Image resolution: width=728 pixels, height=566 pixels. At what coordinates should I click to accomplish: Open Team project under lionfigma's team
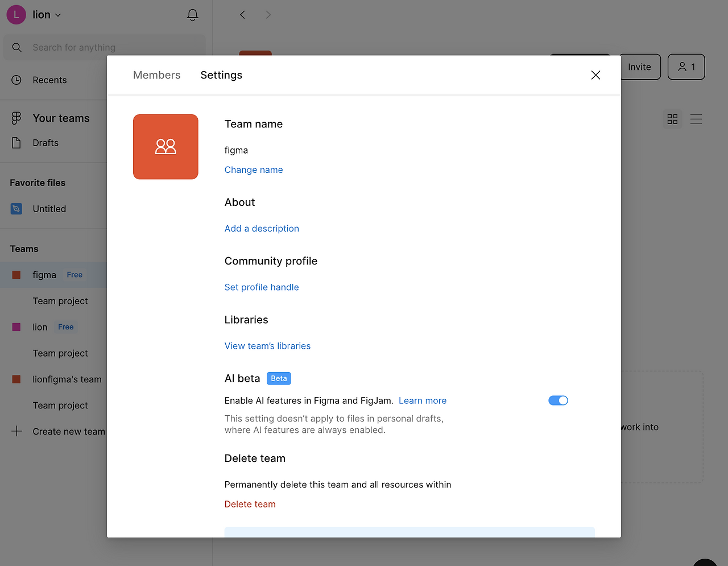click(60, 406)
